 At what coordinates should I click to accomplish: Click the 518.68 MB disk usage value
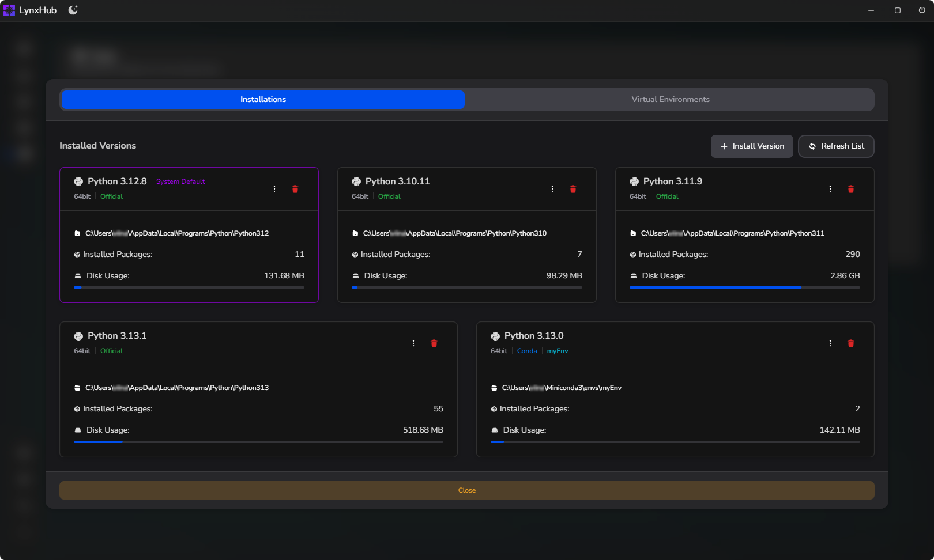click(423, 430)
